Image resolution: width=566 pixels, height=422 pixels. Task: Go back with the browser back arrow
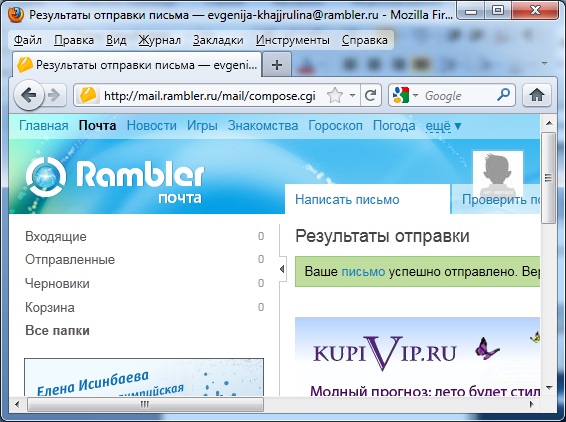(29, 95)
